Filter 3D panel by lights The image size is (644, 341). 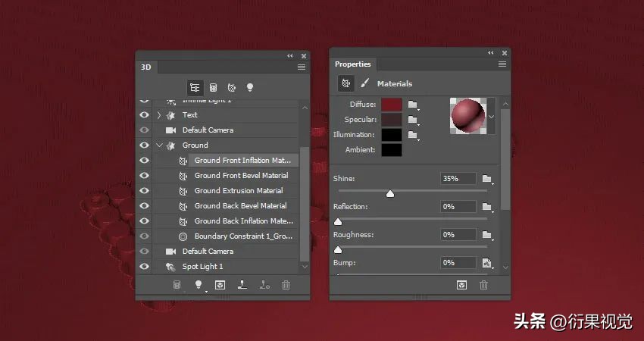pyautogui.click(x=250, y=87)
